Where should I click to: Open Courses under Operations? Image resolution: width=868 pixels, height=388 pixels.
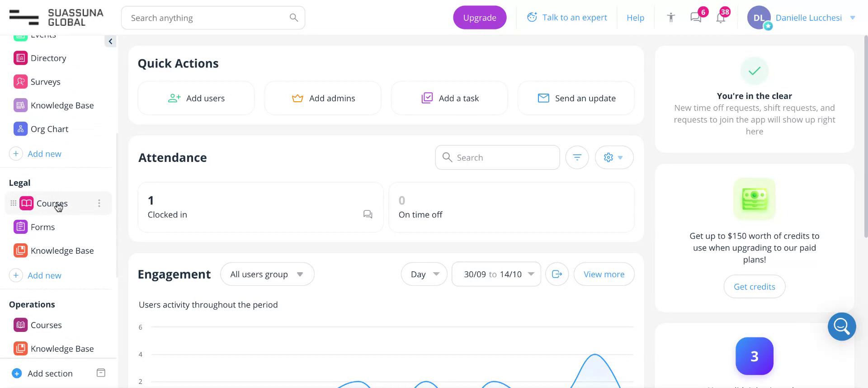click(x=46, y=325)
